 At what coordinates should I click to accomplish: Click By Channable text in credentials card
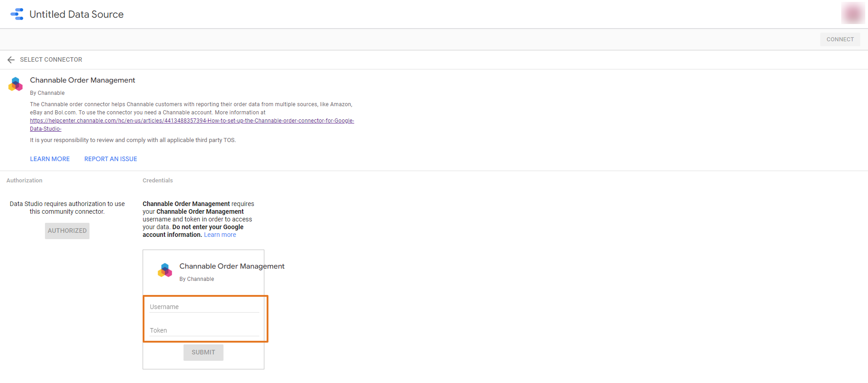point(197,279)
